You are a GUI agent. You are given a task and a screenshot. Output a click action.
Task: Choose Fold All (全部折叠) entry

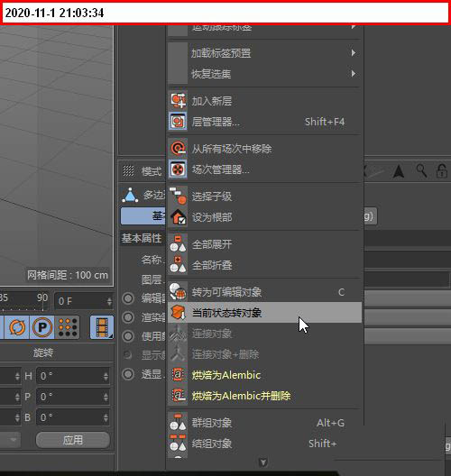tap(264, 265)
